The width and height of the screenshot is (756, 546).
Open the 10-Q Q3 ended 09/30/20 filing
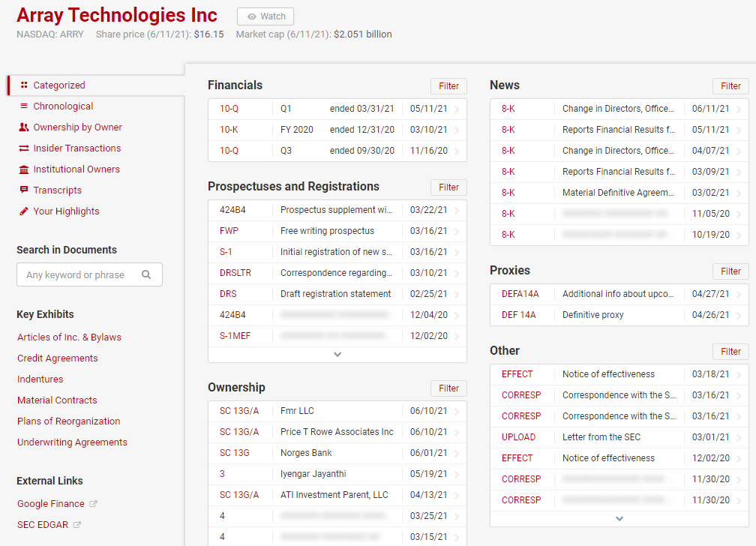click(337, 151)
